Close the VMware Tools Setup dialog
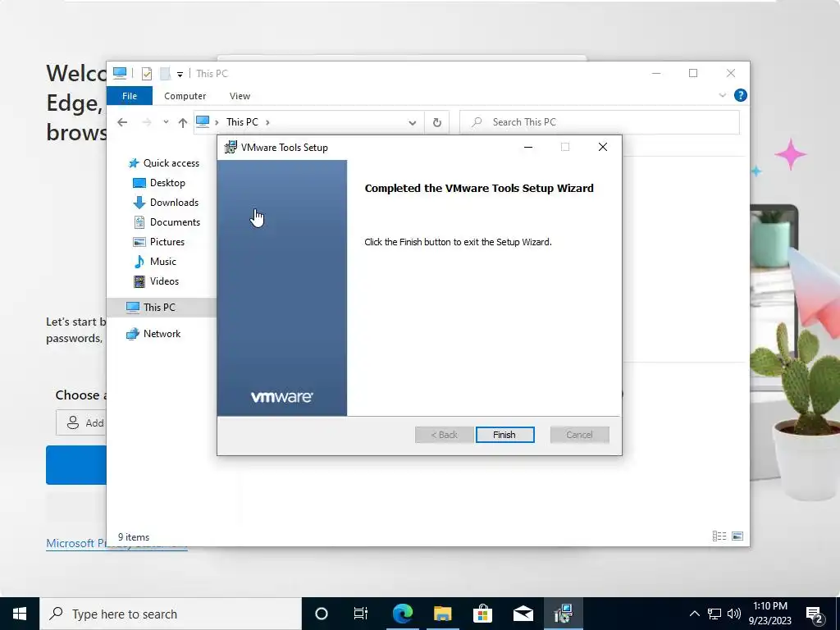The image size is (840, 630). point(603,148)
